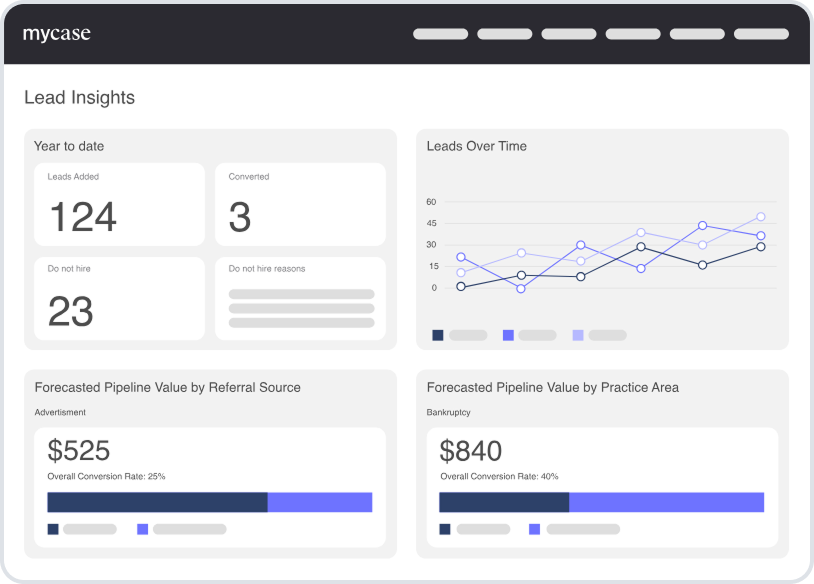814x584 pixels.
Task: Select the light purple series legend swatch
Action: (x=577, y=334)
